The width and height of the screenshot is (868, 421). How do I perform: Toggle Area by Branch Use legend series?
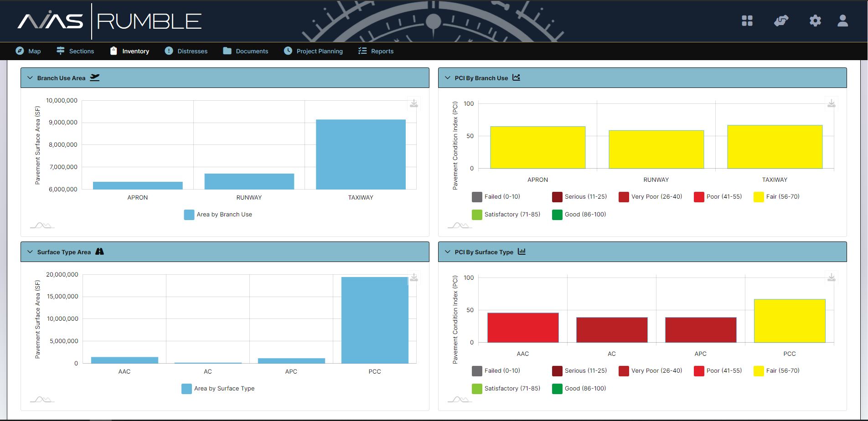click(218, 215)
